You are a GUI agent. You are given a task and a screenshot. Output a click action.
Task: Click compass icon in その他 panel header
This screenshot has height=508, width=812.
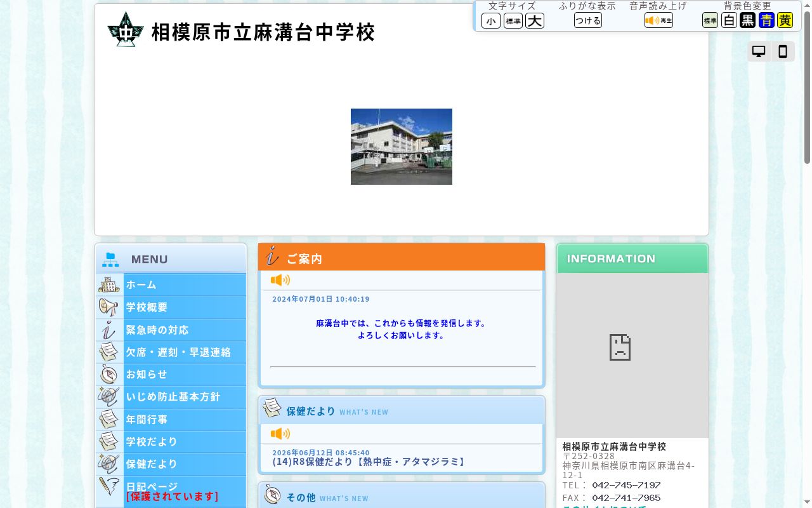coord(272,494)
